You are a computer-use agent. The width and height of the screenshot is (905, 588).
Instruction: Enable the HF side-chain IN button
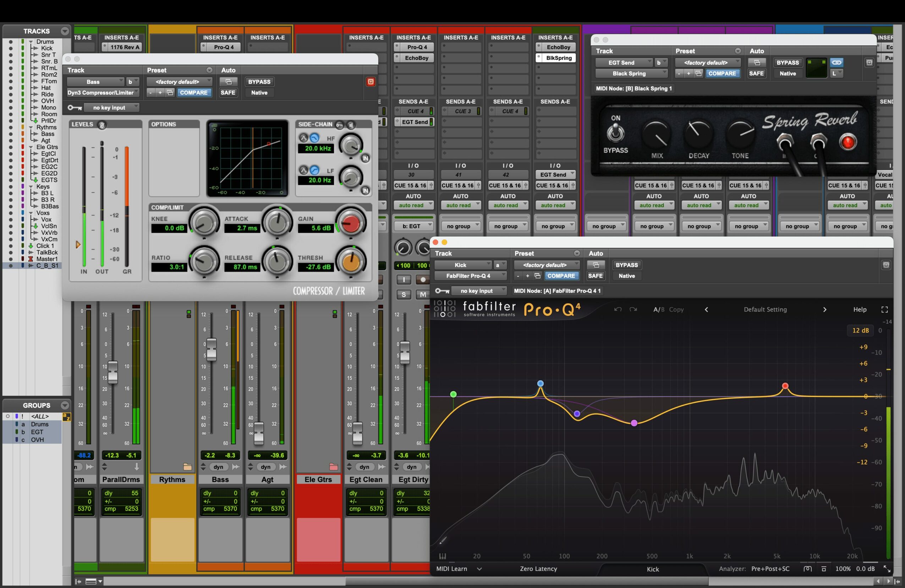pyautogui.click(x=365, y=159)
